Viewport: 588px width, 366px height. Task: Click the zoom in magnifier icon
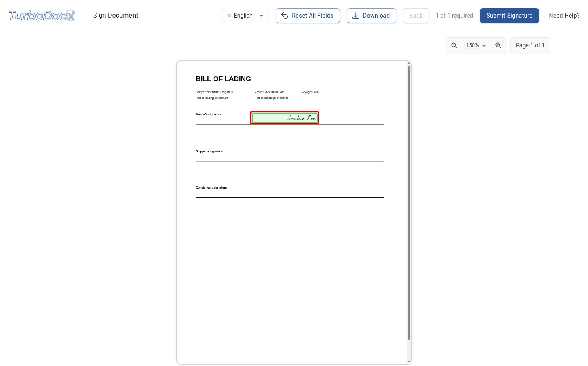point(498,46)
